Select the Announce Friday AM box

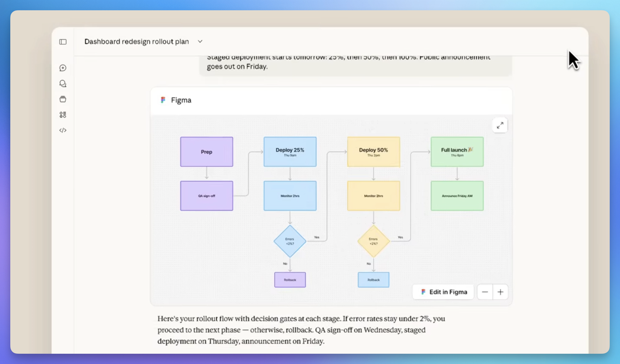[x=457, y=196]
